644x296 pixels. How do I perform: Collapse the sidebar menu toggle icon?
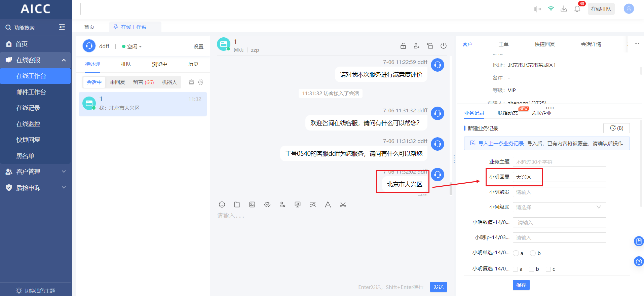pos(62,27)
